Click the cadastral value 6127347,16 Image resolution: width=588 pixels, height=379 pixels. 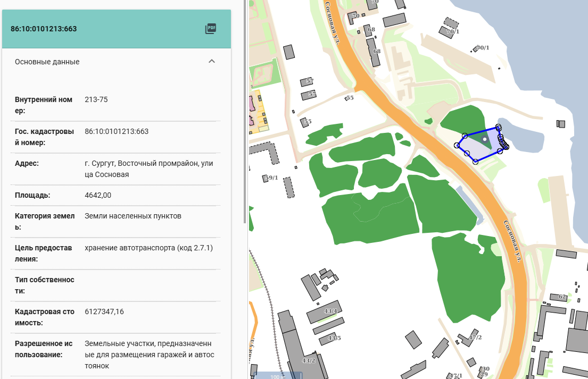click(104, 311)
